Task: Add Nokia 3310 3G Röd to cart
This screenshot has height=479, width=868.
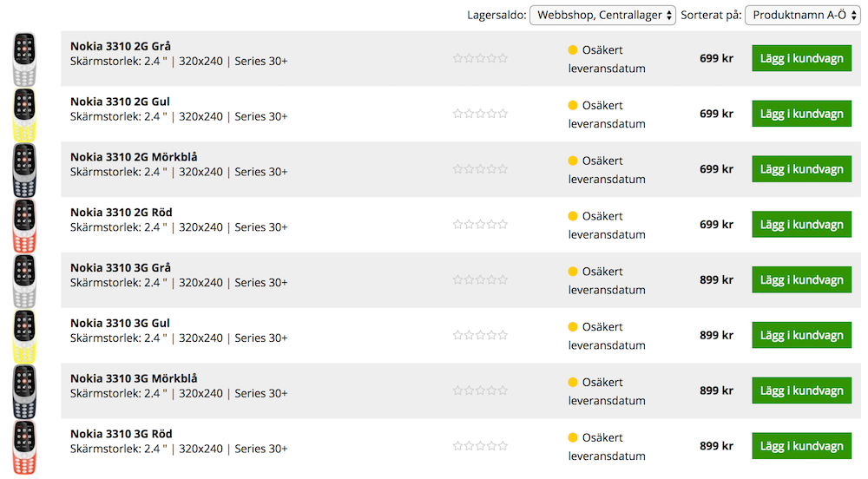Action: pyautogui.click(x=801, y=446)
